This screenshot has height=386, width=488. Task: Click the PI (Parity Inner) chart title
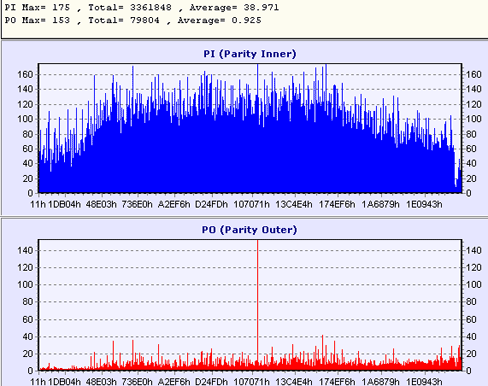click(250, 54)
